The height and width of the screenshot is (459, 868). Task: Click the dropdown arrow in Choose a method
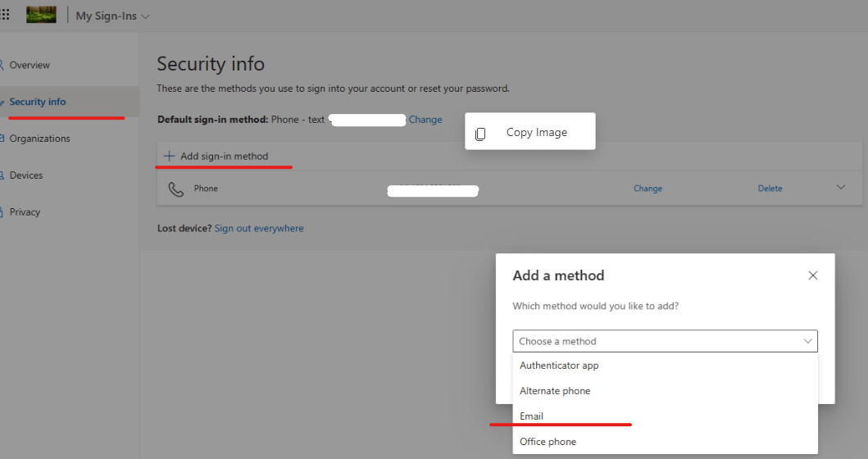click(x=807, y=341)
